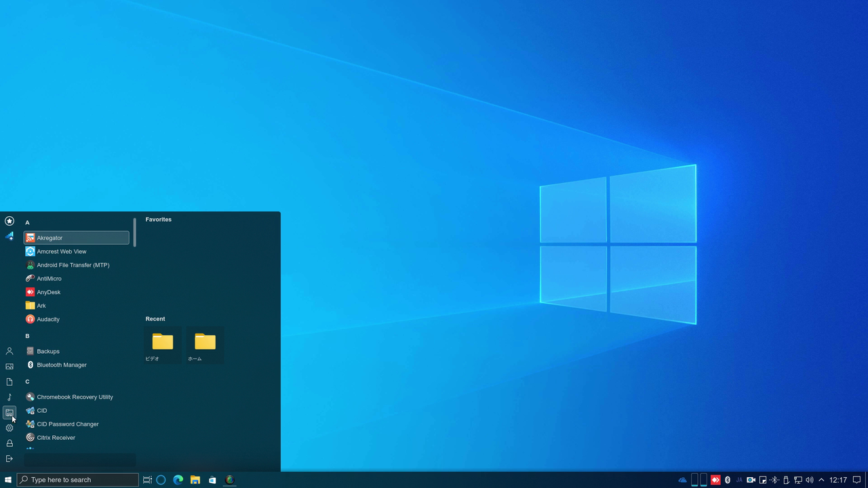Launch the Ark archive tool
The height and width of the screenshot is (488, 868).
[76, 306]
